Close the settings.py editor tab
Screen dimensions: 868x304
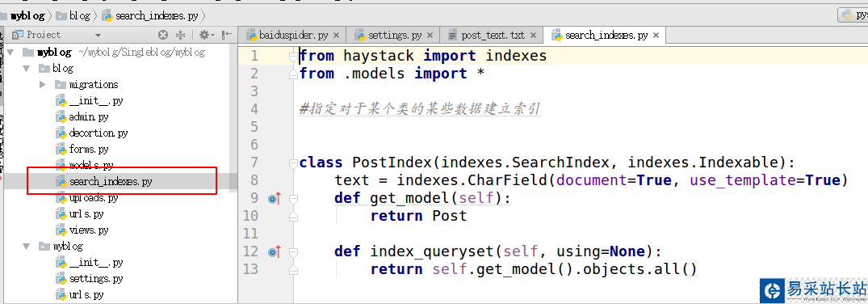pyautogui.click(x=431, y=35)
